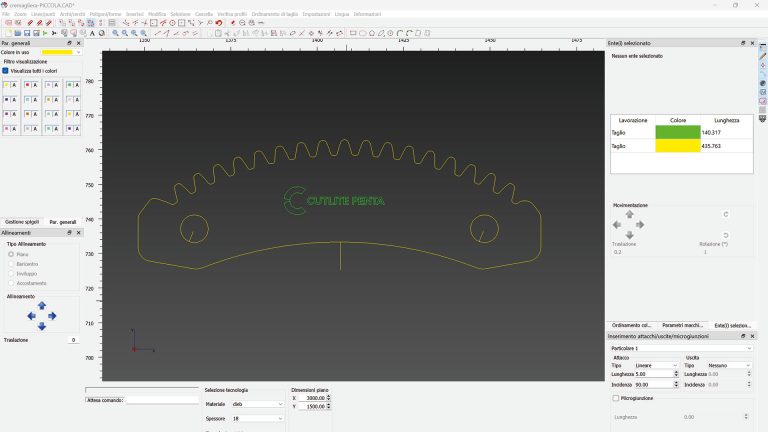Click the first Save floppy disk icon

(x=27, y=33)
